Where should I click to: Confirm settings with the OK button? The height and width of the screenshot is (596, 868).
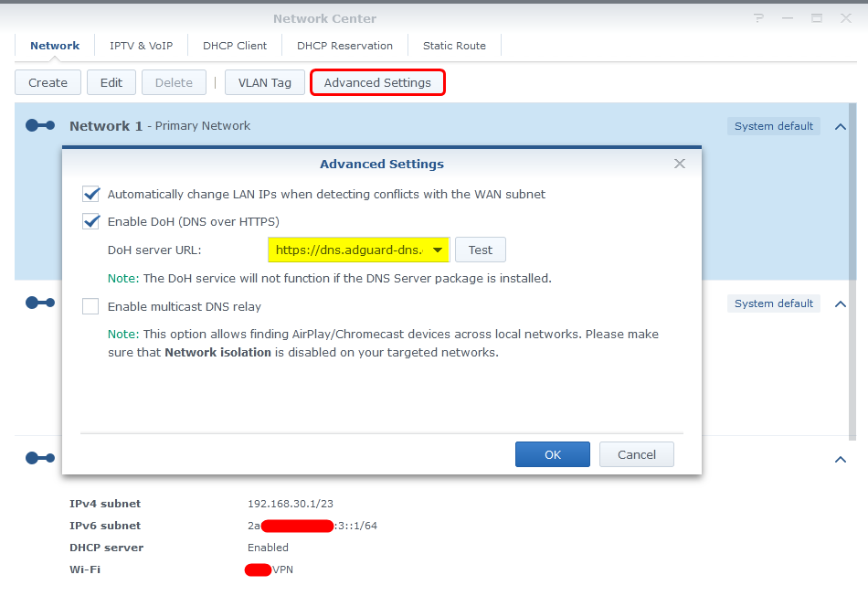click(553, 454)
